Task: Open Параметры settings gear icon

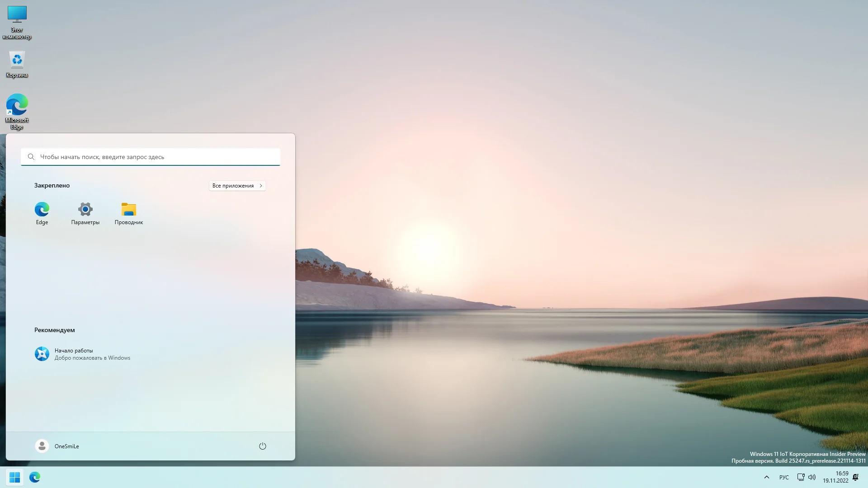Action: [85, 210]
